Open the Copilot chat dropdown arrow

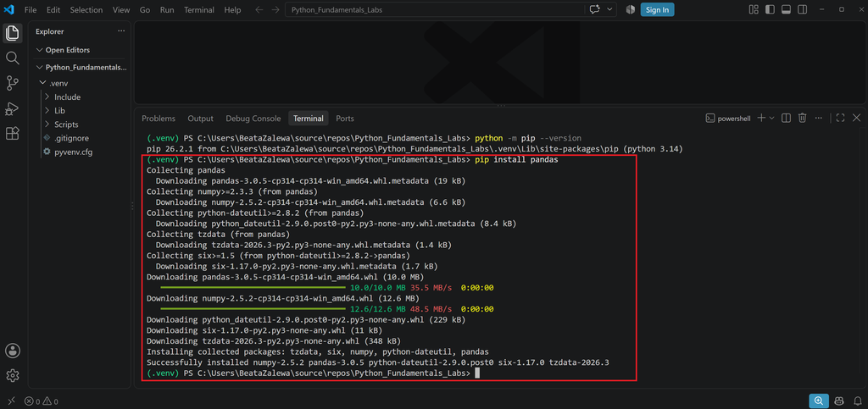click(x=610, y=9)
